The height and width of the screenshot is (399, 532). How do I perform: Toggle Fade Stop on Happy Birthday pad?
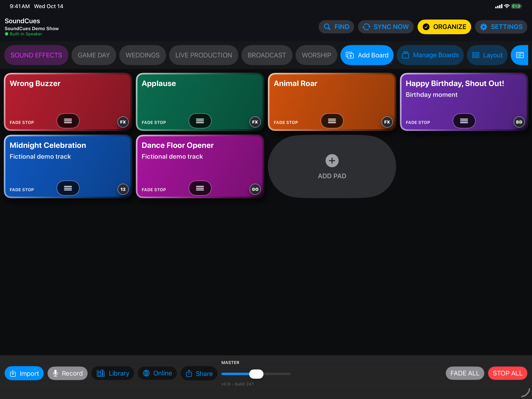click(418, 122)
